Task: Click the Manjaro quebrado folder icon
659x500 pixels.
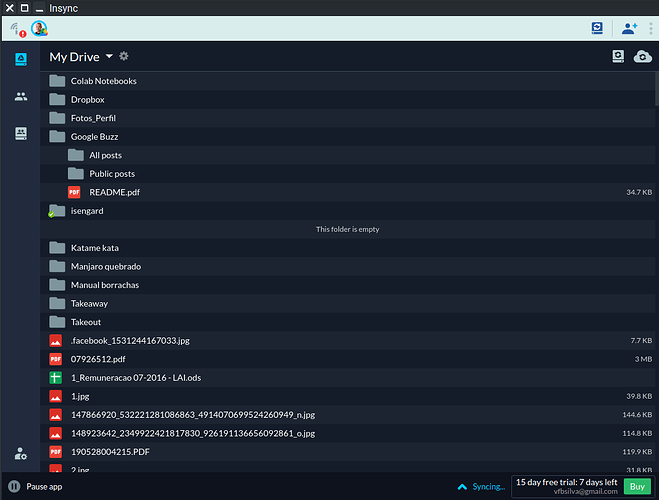Action: [x=57, y=266]
